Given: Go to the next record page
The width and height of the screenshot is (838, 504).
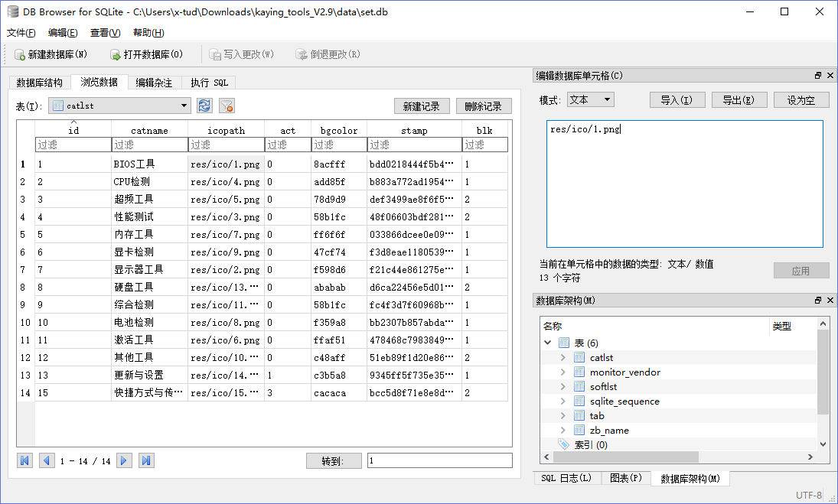Looking at the screenshot, I should 123,460.
